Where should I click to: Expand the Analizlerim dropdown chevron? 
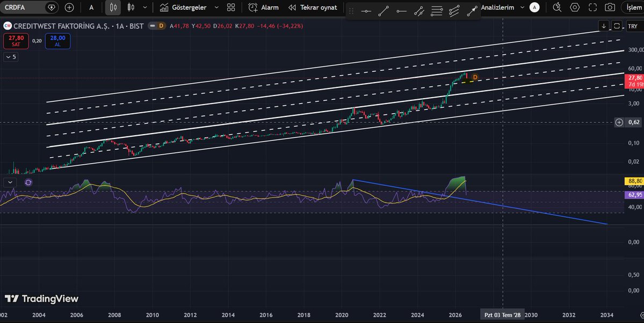click(x=523, y=8)
